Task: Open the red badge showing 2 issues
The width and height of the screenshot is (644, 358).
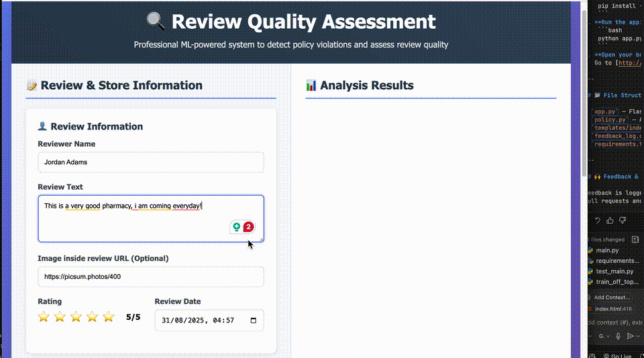Action: [248, 227]
